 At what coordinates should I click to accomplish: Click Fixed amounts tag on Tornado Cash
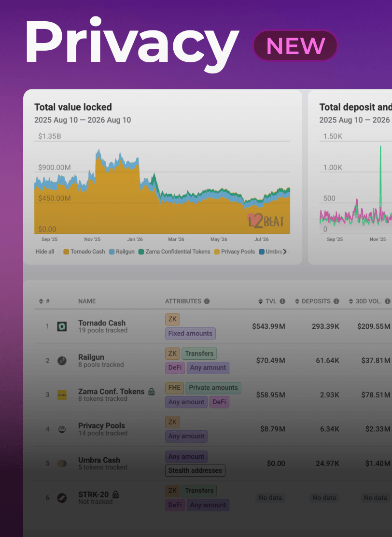[x=190, y=334]
